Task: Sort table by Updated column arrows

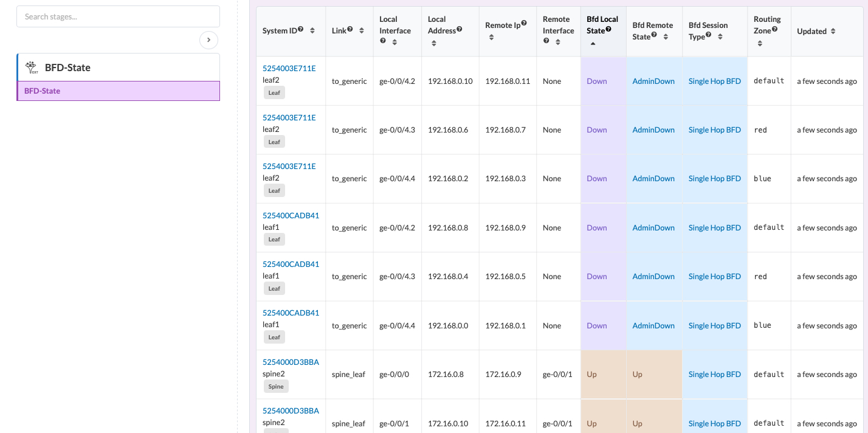Action: pos(833,31)
